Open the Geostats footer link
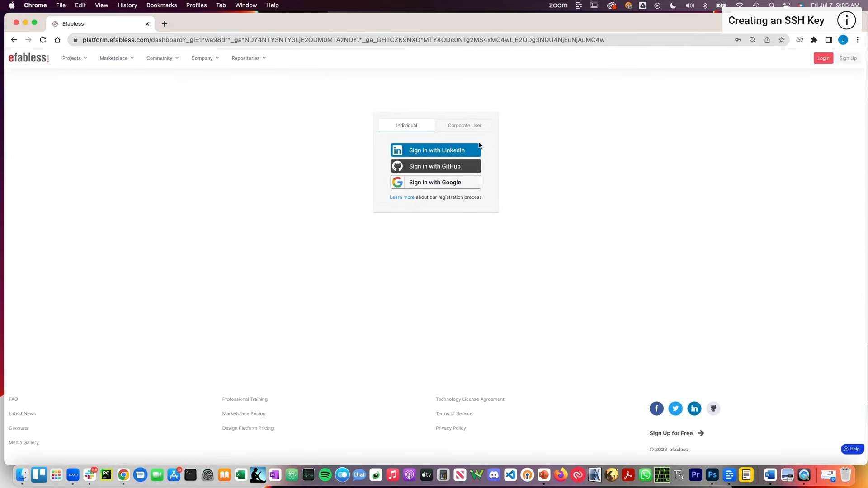Image resolution: width=868 pixels, height=488 pixels. click(19, 428)
